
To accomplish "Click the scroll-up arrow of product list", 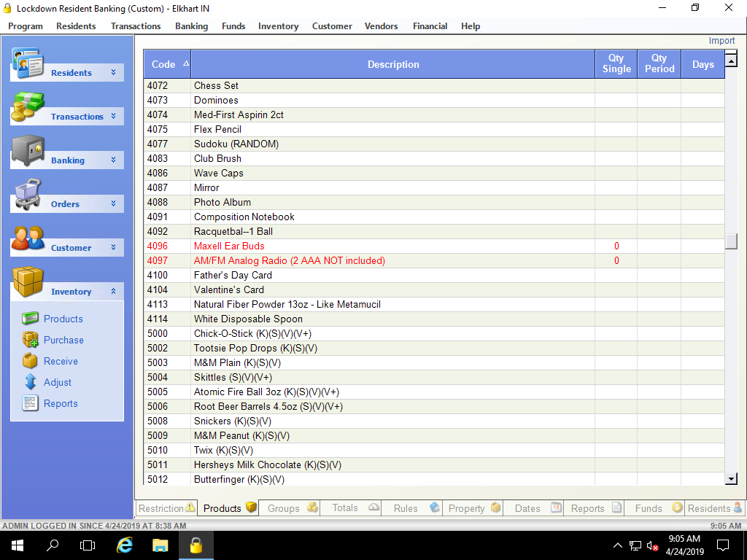I will click(731, 61).
